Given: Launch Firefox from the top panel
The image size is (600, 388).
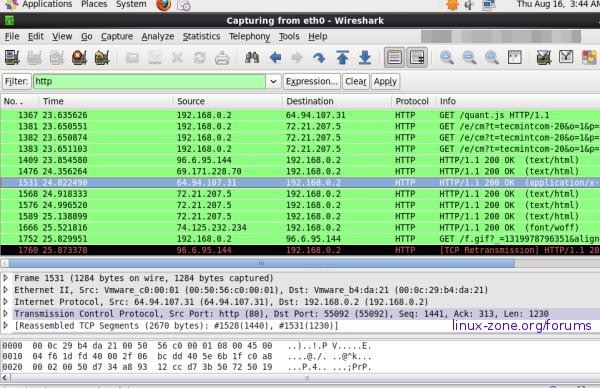Looking at the screenshot, I should (164, 5).
